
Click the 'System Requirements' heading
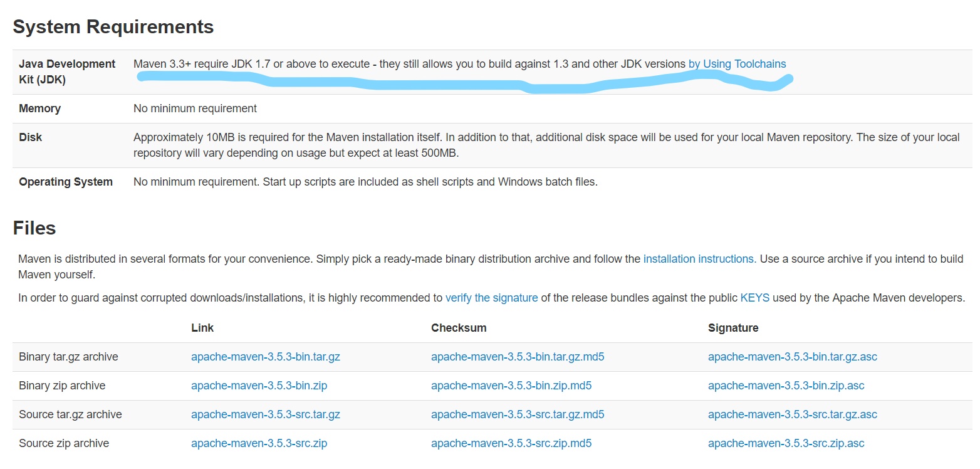pyautogui.click(x=113, y=27)
